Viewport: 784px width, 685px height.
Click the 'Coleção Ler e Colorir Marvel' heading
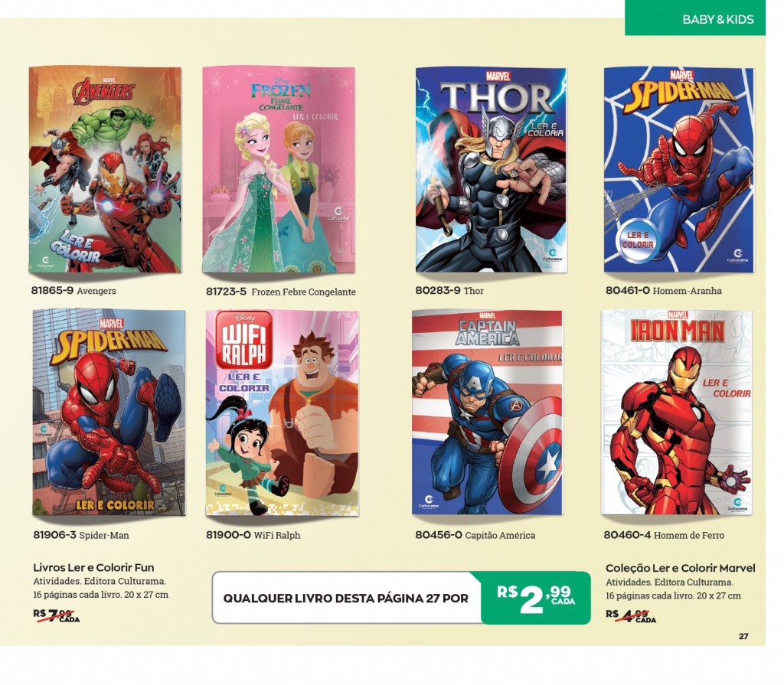tap(680, 568)
